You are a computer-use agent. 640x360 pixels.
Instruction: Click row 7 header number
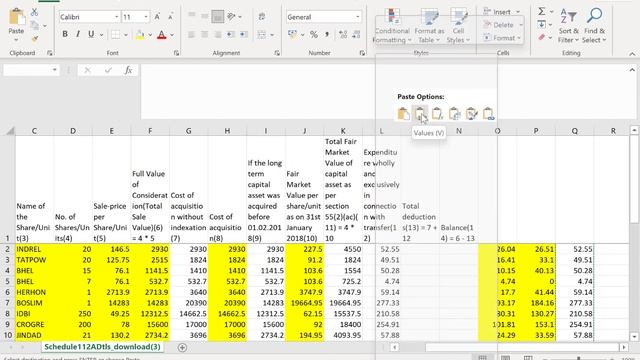pos(7,303)
